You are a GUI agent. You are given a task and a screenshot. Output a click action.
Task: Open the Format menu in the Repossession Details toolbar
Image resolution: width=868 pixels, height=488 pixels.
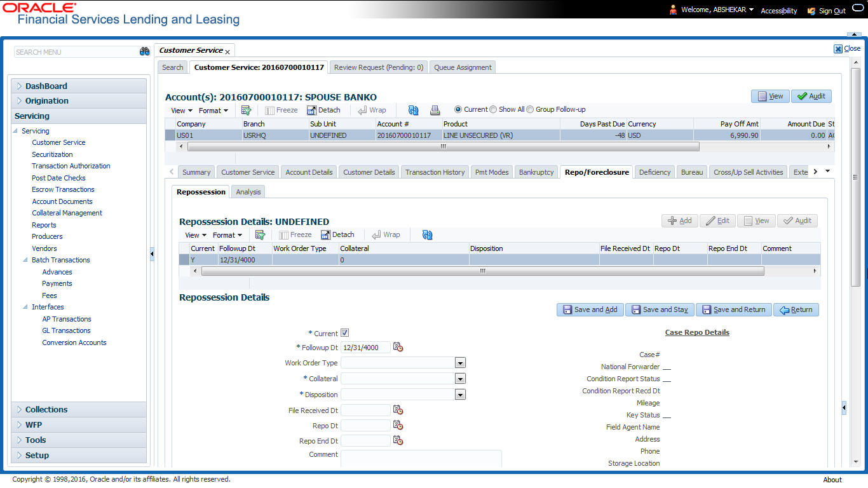pyautogui.click(x=227, y=235)
